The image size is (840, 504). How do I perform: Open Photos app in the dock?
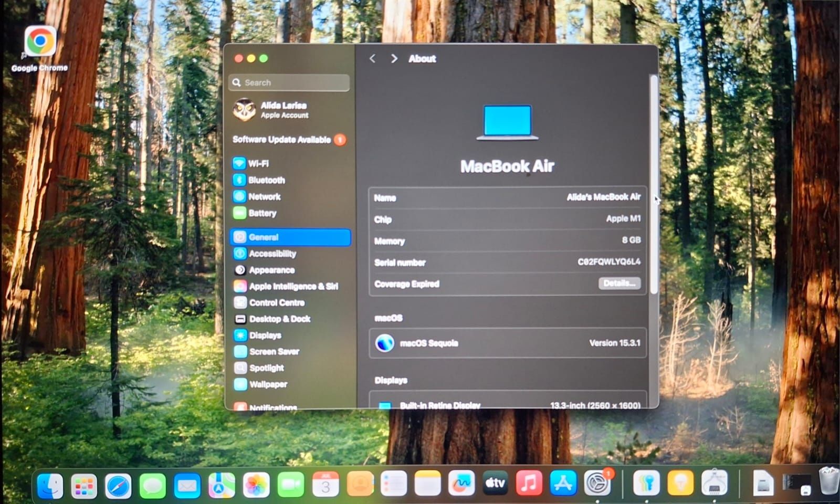[256, 485]
